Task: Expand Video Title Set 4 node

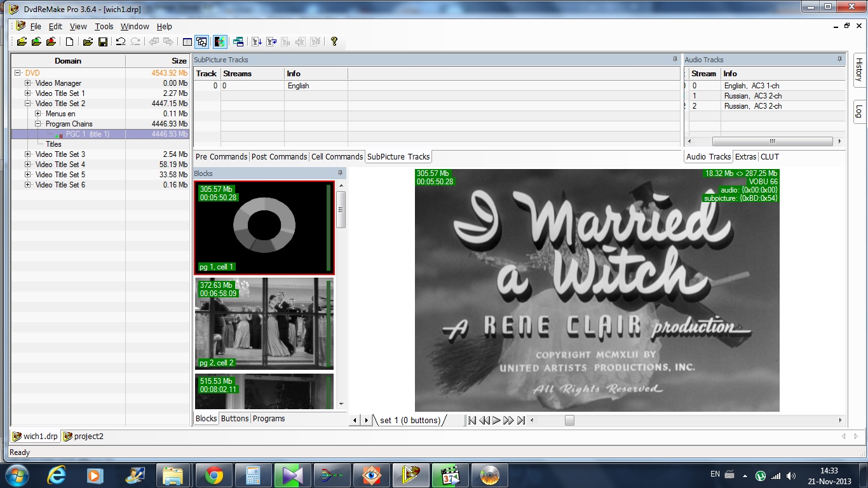Action: pos(28,165)
